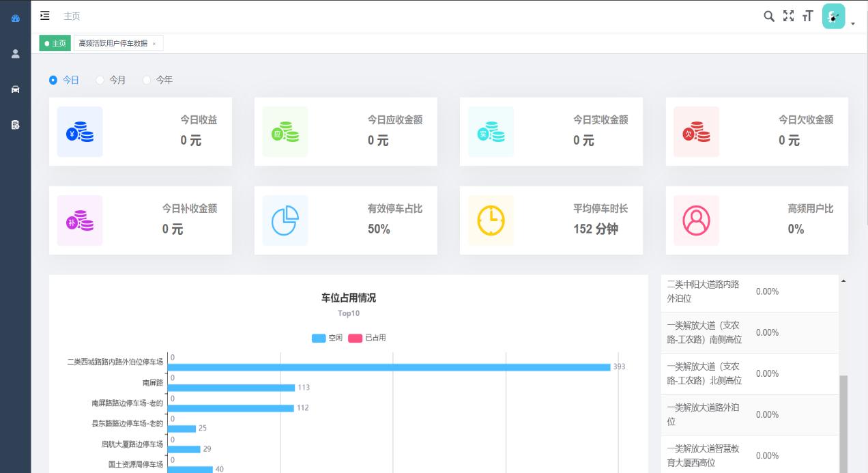Viewport: 868px width, 473px height.
Task: Open the user icon in the sidebar
Action: pyautogui.click(x=15, y=54)
